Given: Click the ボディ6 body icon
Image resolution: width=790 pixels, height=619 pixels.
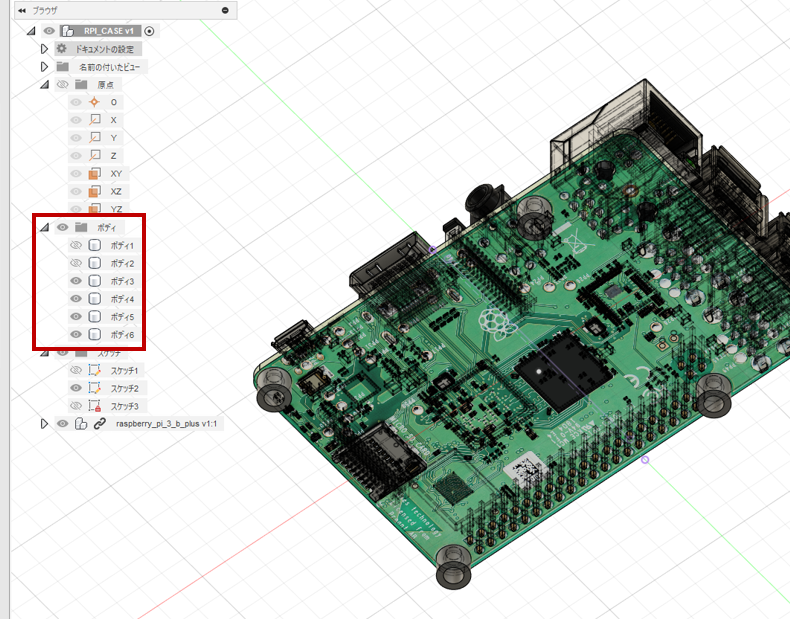Looking at the screenshot, I should 94,334.
